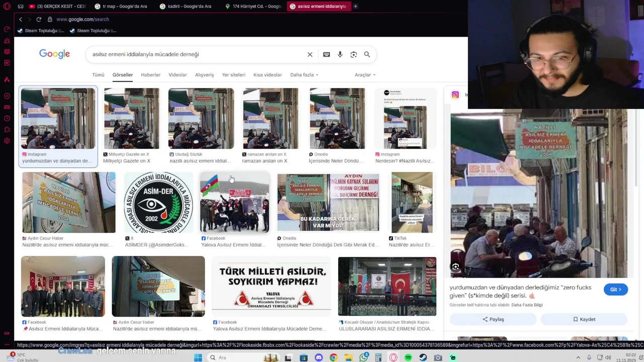Open Yalova Azerbaijan flag group photo thumbnail
Viewport: 644px width, 362px height.
click(x=234, y=203)
